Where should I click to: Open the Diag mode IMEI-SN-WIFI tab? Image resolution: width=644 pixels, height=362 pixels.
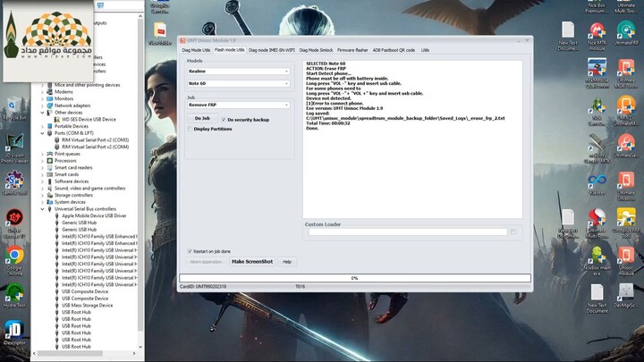[x=272, y=50]
